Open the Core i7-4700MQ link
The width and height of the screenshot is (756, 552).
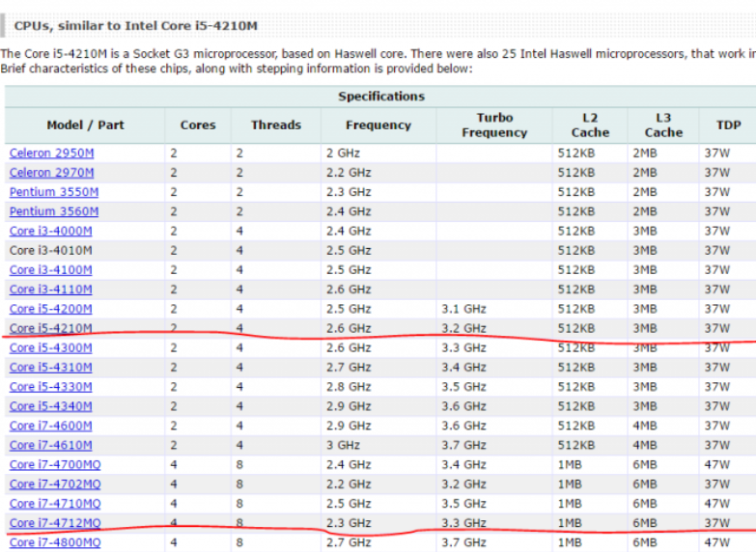(55, 465)
